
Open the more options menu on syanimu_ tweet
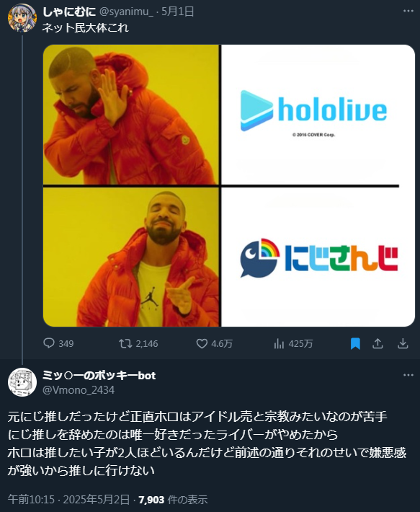408,11
